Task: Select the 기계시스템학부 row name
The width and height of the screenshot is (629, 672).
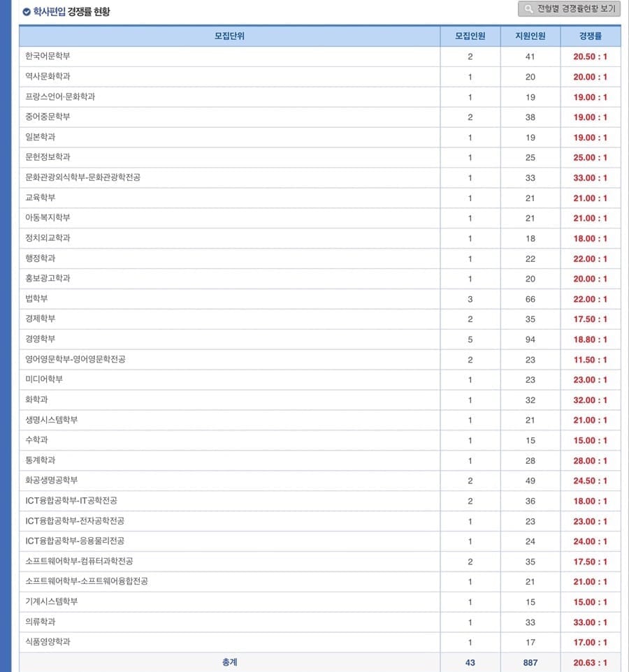Action: coord(52,601)
